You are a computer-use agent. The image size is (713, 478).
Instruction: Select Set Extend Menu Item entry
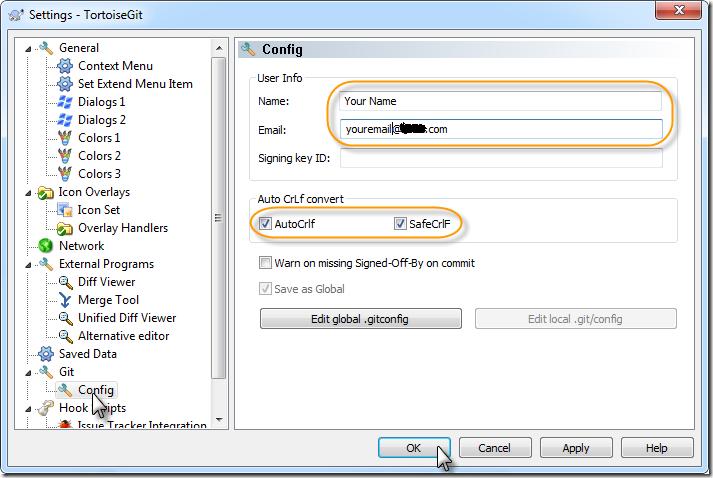pos(135,84)
